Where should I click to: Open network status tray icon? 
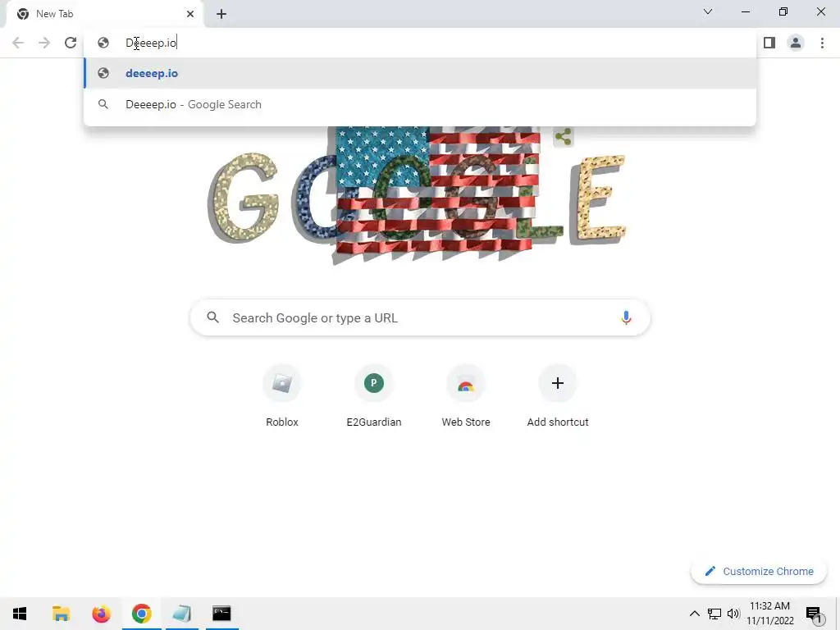pos(714,614)
